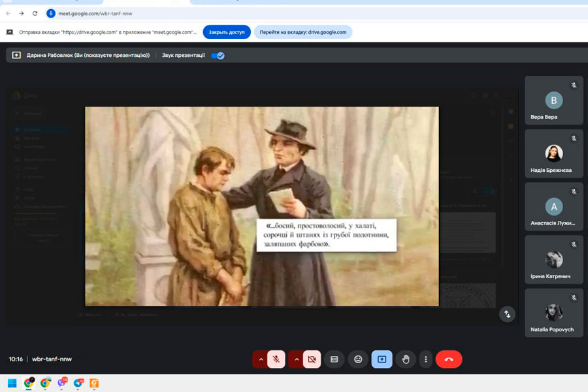The width and height of the screenshot is (588, 392).
Task: Click the tab-sharing icon in the info bar
Action: (10, 32)
